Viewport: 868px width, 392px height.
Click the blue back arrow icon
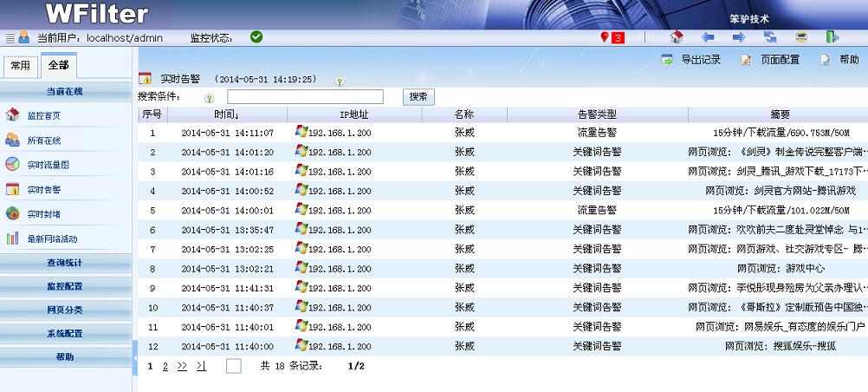tap(708, 37)
